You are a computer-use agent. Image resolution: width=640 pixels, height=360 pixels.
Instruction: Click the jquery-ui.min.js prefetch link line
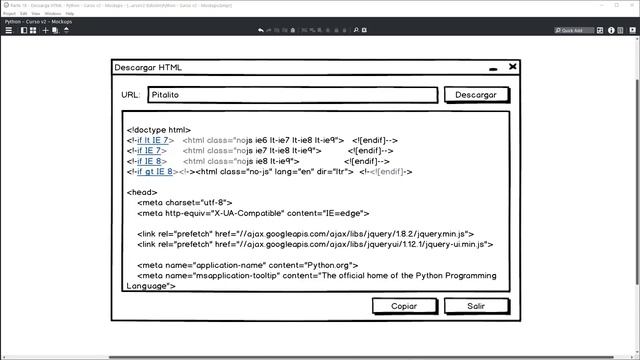pos(315,244)
